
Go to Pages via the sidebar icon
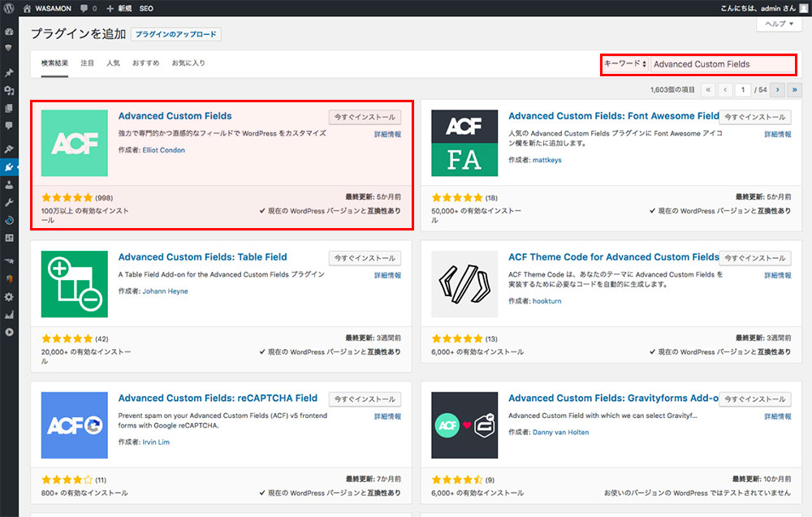coord(9,108)
